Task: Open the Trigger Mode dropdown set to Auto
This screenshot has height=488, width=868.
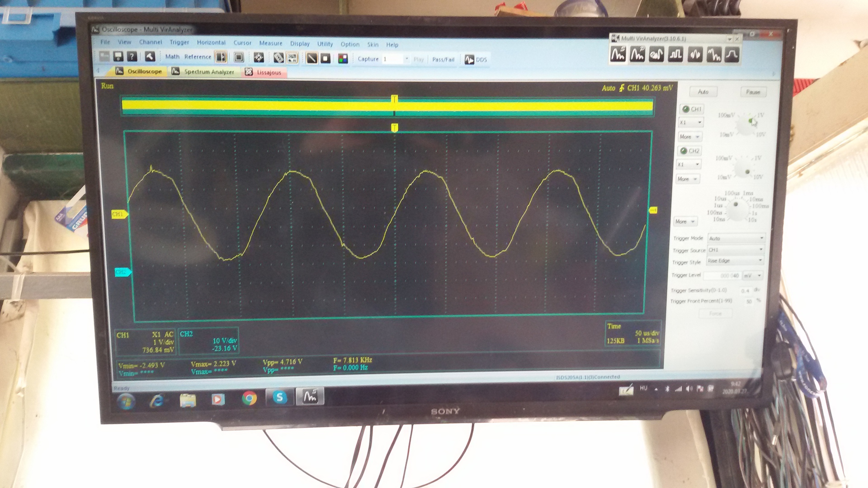Action: pyautogui.click(x=736, y=238)
